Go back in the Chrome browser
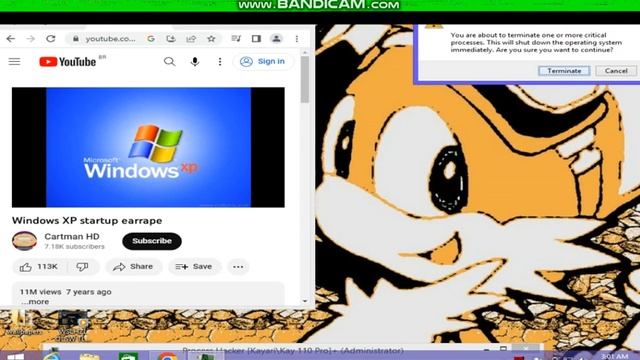This screenshot has height=360, width=640. pos(11,39)
